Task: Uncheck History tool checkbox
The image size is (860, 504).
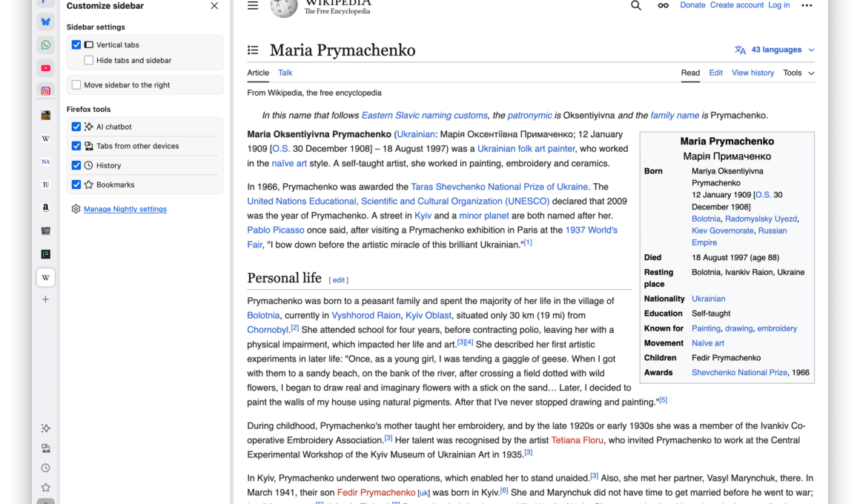Action: pyautogui.click(x=76, y=165)
